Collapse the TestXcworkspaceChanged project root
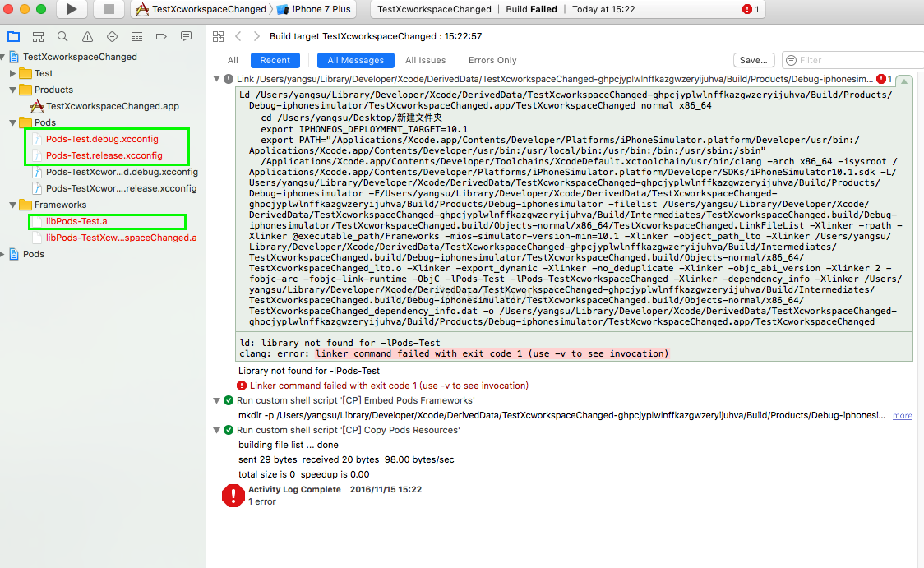Viewport: 924px width, 568px height. point(3,57)
